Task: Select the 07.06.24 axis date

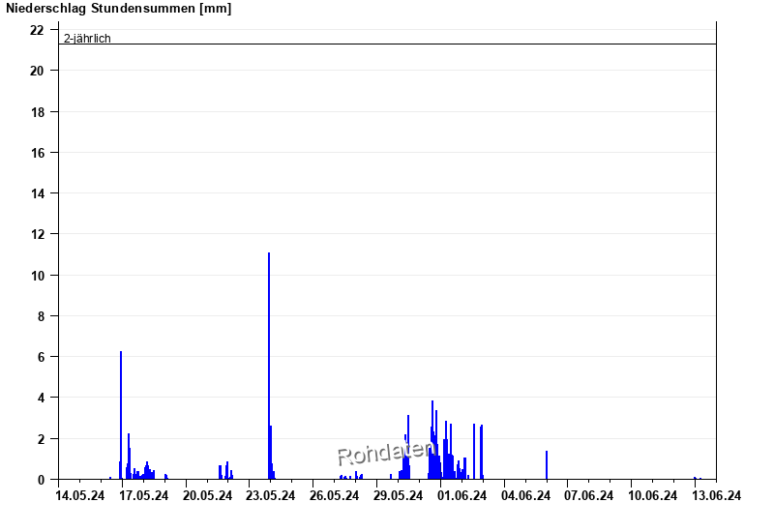Action: (x=589, y=496)
